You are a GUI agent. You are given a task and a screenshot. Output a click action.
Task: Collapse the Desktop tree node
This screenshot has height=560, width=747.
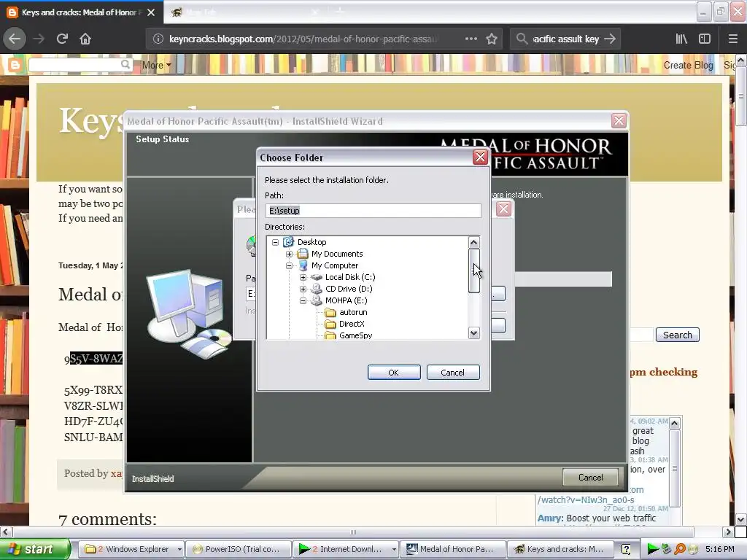275,242
